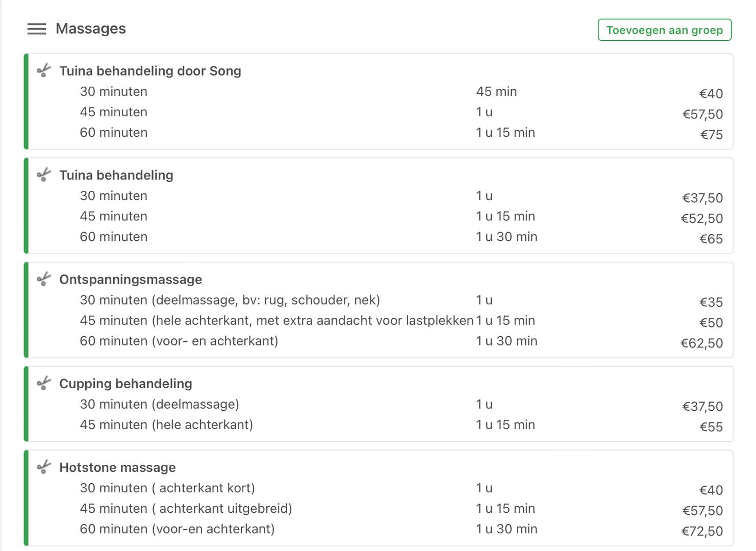Click the €65 price of Tuina behandeling

711,239
